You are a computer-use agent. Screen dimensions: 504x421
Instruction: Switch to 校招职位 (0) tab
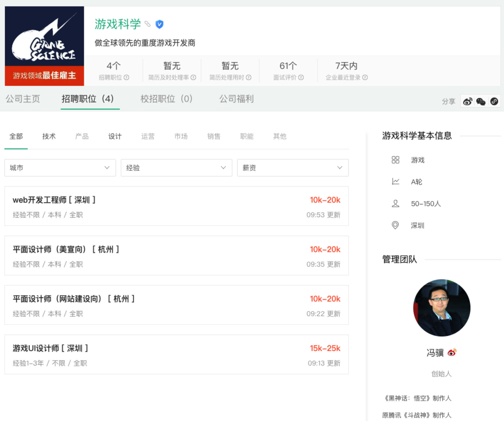(x=167, y=99)
